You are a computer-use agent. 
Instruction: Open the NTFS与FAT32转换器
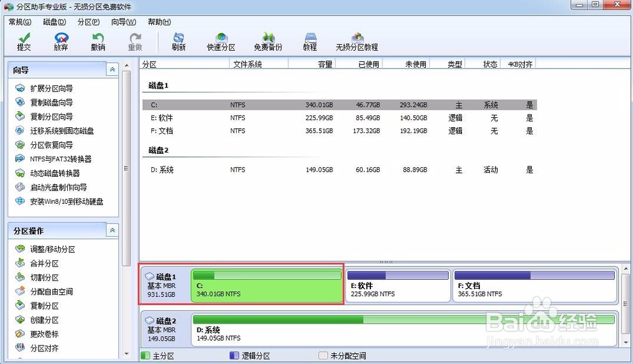click(54, 159)
